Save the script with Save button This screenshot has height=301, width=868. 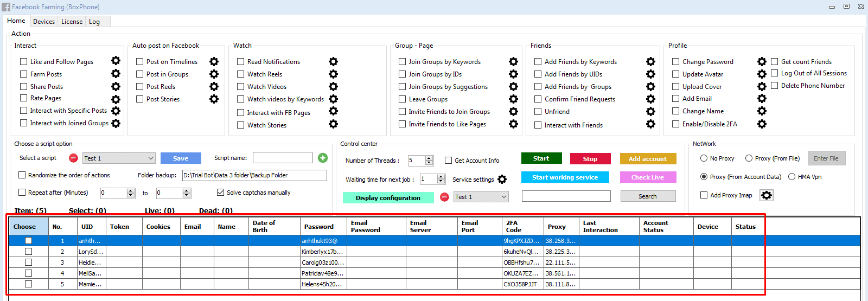(x=181, y=158)
